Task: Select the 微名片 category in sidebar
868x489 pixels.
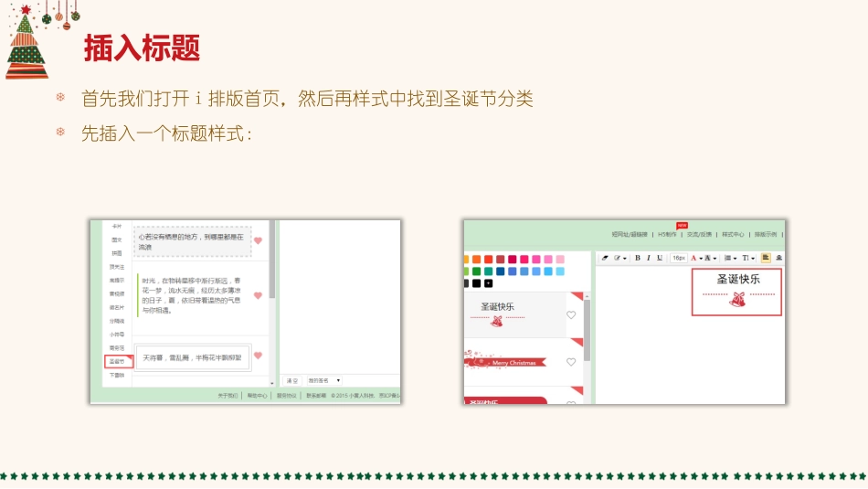Action: click(117, 307)
